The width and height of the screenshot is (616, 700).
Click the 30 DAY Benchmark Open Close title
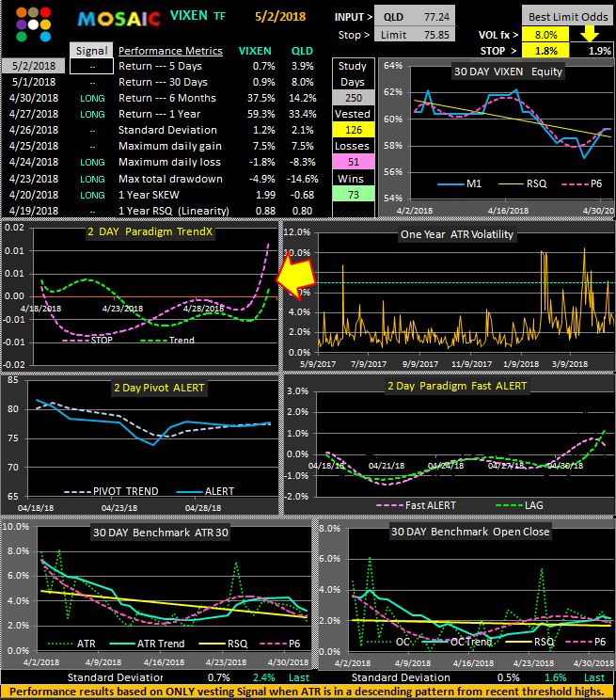click(x=470, y=532)
